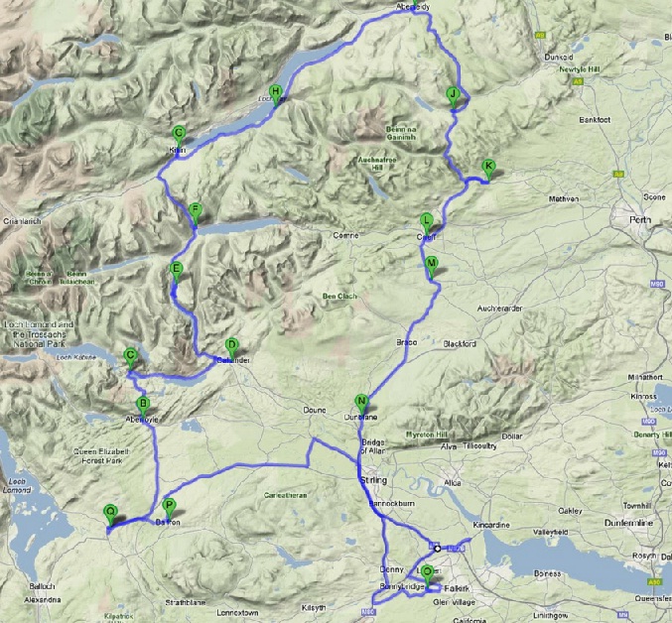The image size is (672, 623).
Task: Click the white circular waypoint near Kincardine
Action: (x=437, y=549)
